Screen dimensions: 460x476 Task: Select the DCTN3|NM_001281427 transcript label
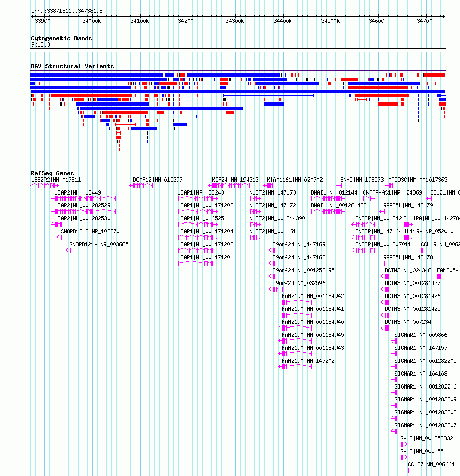(x=412, y=283)
